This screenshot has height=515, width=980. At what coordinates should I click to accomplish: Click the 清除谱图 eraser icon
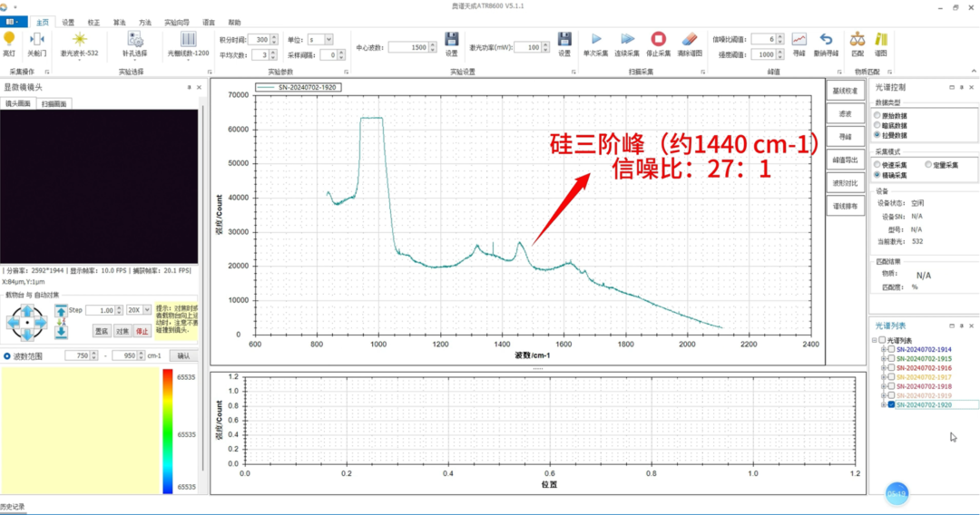(x=690, y=40)
